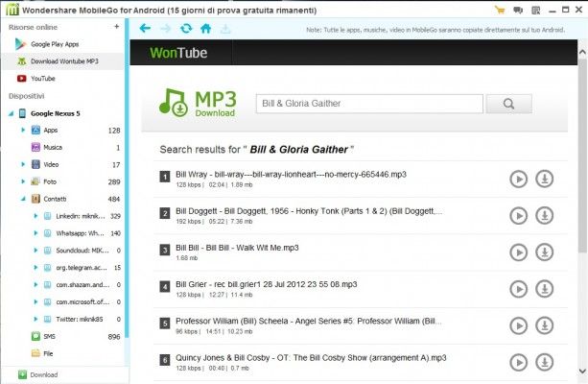Expand the Twitter contacts group
Viewport: 588px width, 384px height.
35,319
